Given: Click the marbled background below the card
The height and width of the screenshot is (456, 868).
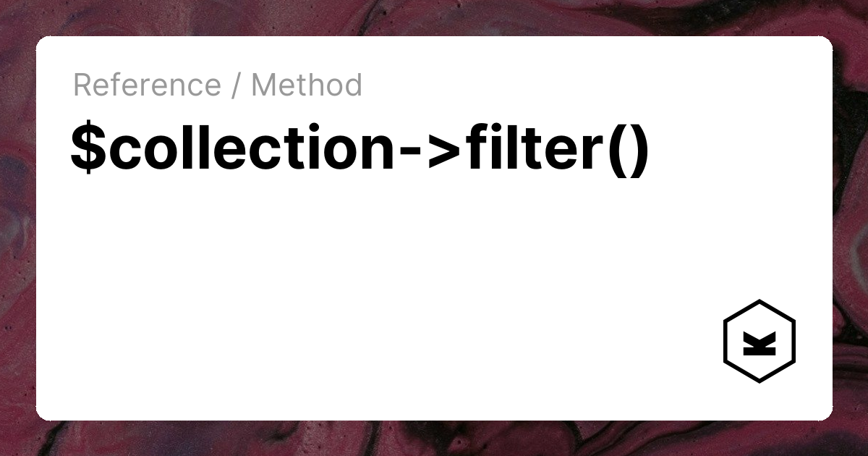Looking at the screenshot, I should pyautogui.click(x=434, y=439).
